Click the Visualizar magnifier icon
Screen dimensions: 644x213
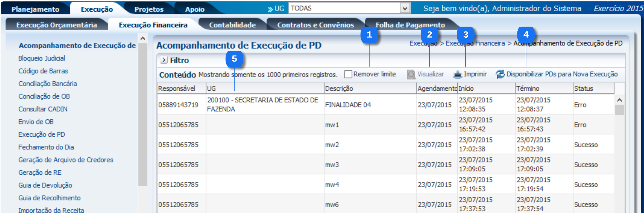coord(411,75)
